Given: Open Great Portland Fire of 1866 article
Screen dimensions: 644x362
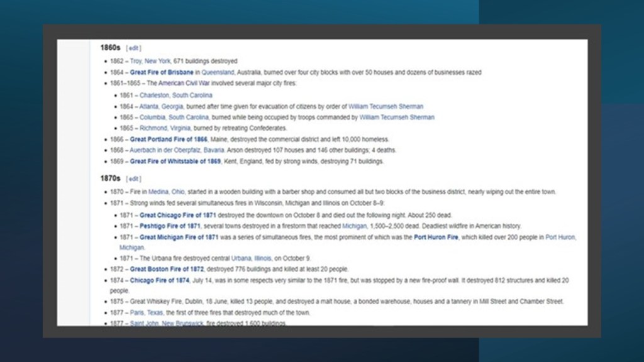Looking at the screenshot, I should (x=168, y=139).
